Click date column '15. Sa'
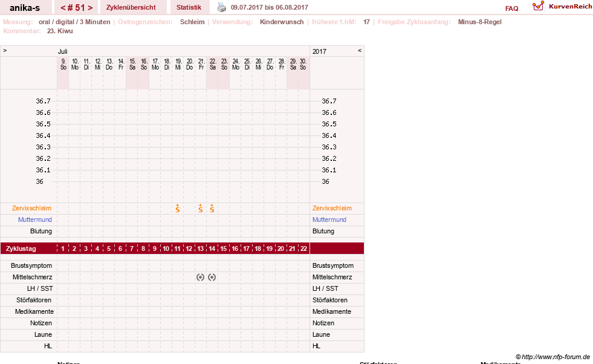Image resolution: width=593 pixels, height=364 pixels. pos(132,64)
